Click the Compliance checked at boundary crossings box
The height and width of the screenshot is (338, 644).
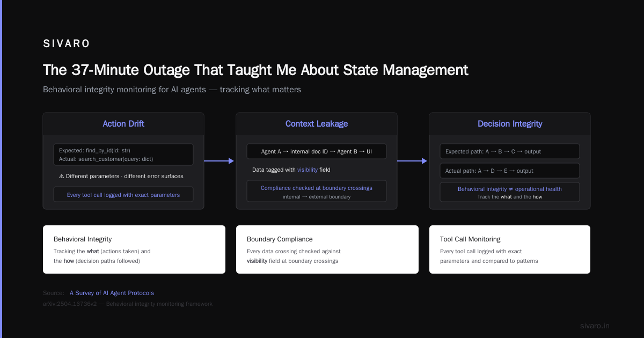click(x=317, y=191)
